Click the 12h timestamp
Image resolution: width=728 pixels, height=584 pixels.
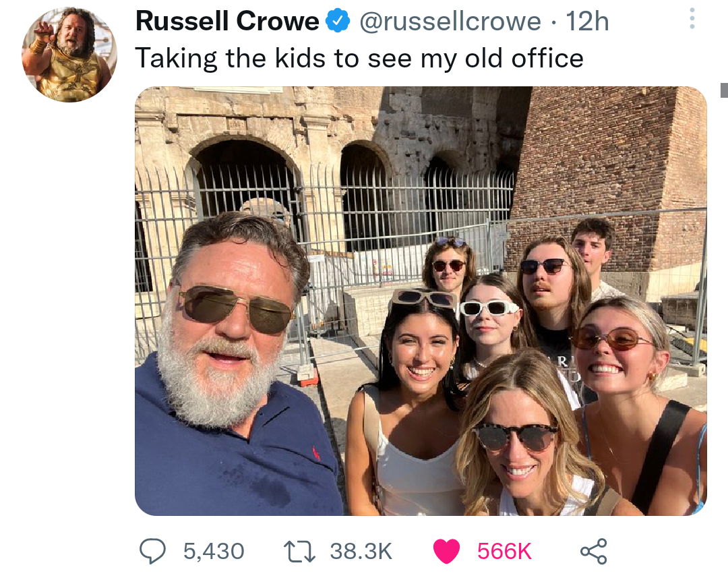pyautogui.click(x=587, y=22)
